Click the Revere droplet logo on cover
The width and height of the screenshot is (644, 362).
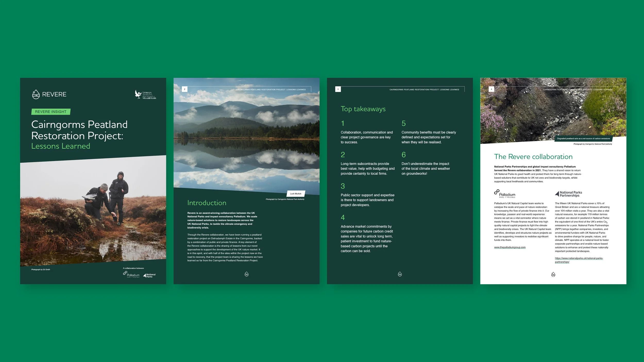(36, 94)
